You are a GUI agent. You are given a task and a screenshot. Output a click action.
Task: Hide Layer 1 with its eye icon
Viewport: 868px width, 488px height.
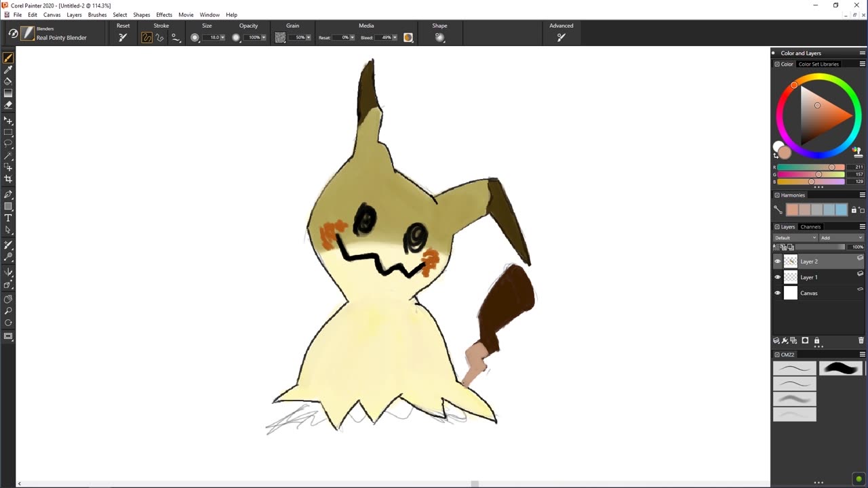click(x=778, y=277)
